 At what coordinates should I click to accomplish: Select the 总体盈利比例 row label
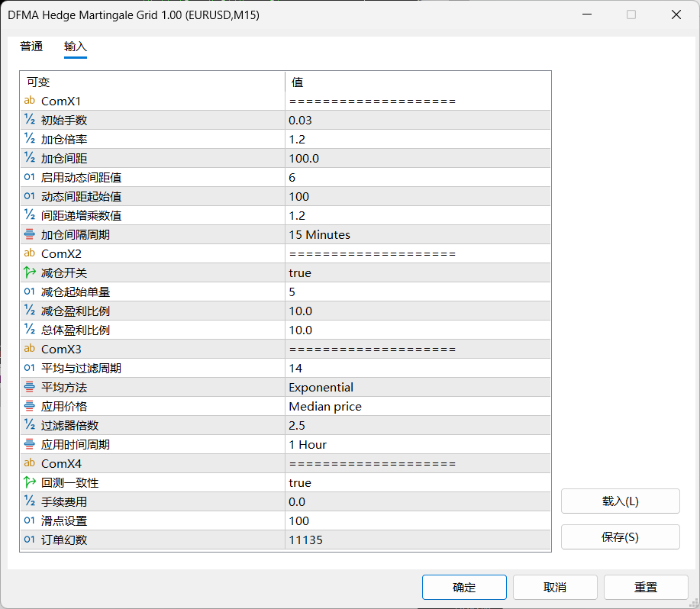pyautogui.click(x=76, y=330)
